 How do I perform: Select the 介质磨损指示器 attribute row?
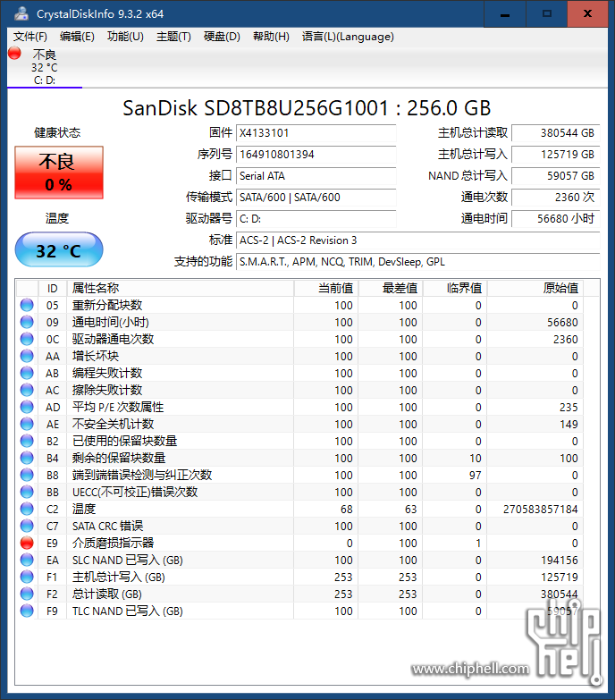pos(300,543)
